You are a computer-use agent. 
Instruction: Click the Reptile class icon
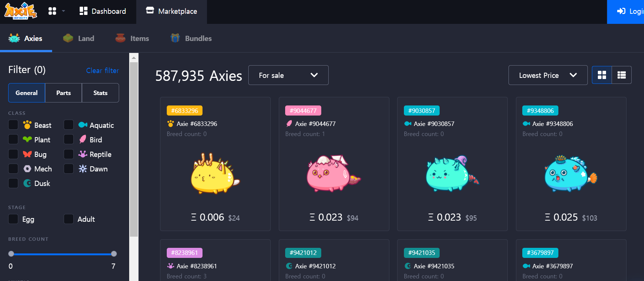83,154
